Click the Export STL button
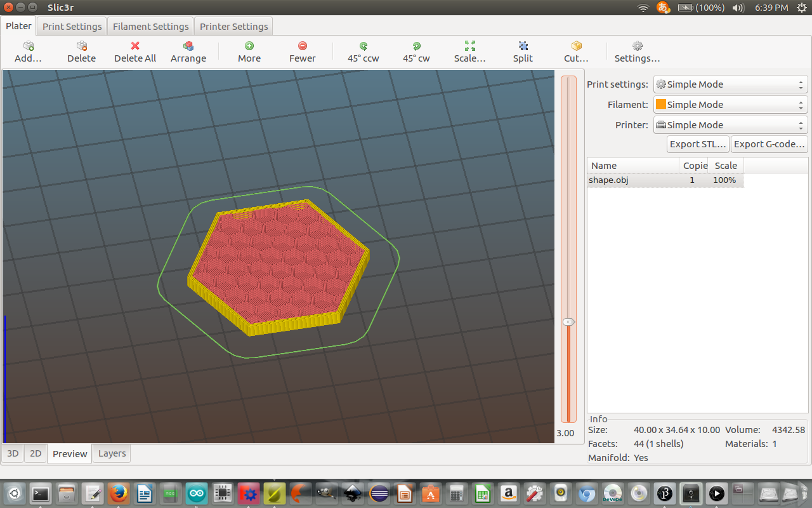 (698, 144)
